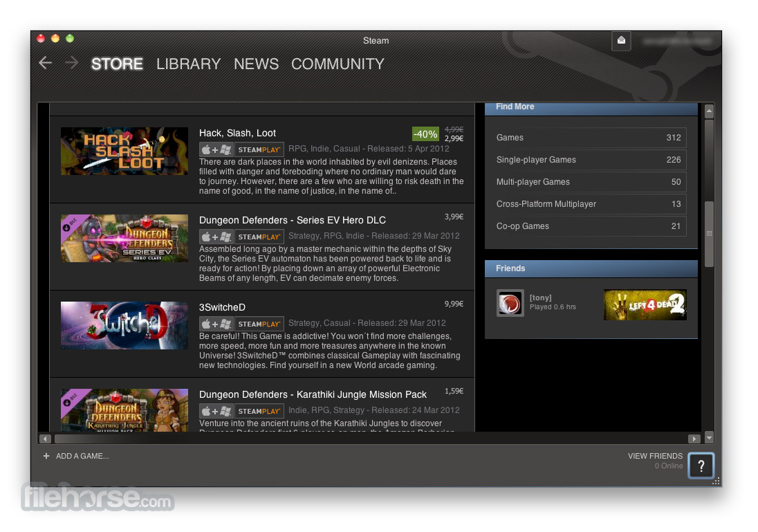Image resolution: width=758 pixels, height=532 pixels.
Task: Click the Hack, Slash, Loot title
Action: pos(237,133)
